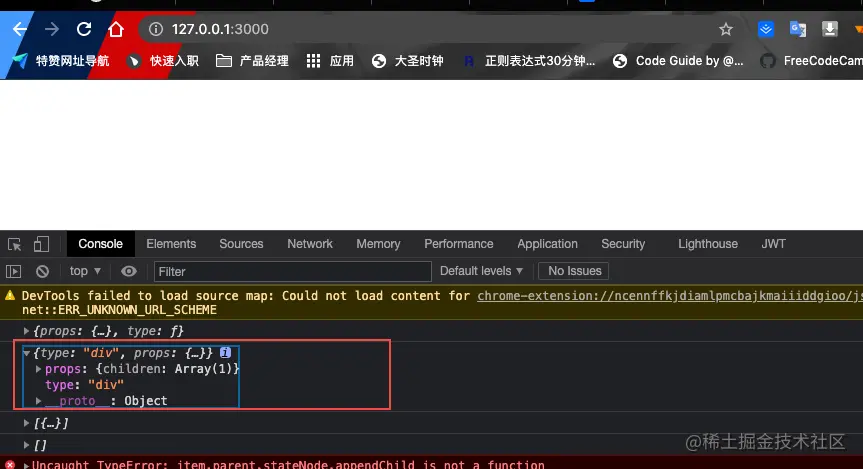Switch to the Performance tab
The image size is (863, 469).
458,244
